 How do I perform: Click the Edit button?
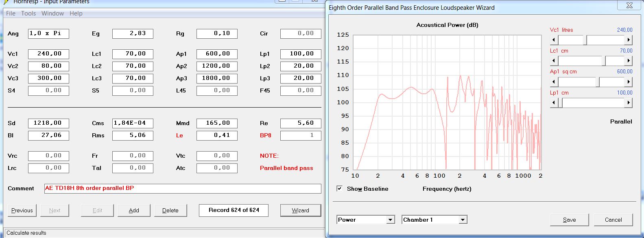point(97,210)
